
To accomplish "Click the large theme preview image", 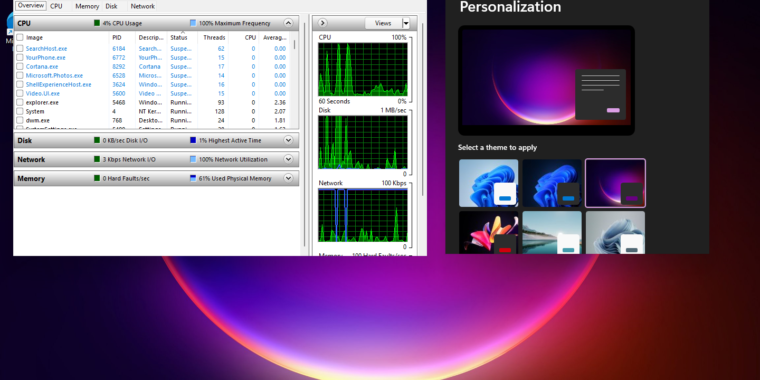I will [x=546, y=80].
